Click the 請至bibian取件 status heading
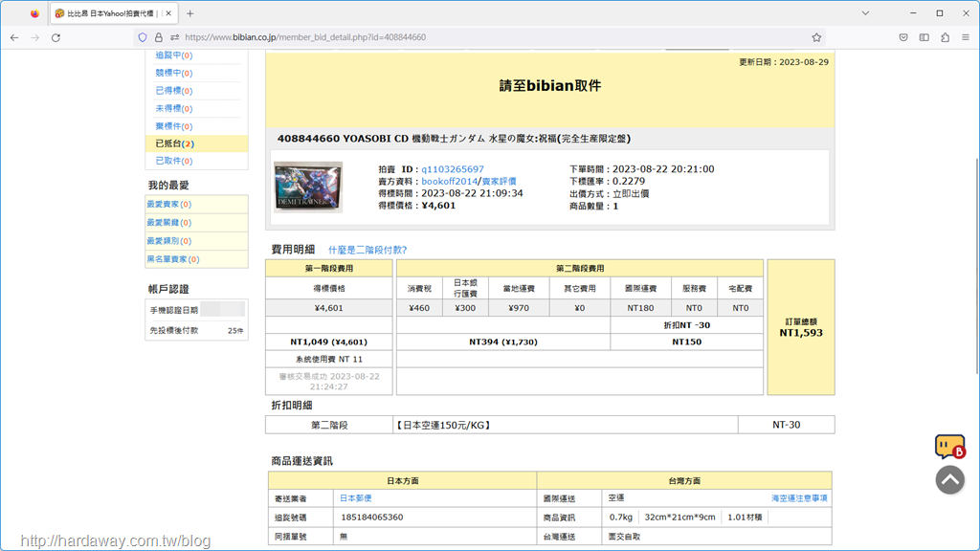Viewport: 980px width, 551px height. point(550,86)
